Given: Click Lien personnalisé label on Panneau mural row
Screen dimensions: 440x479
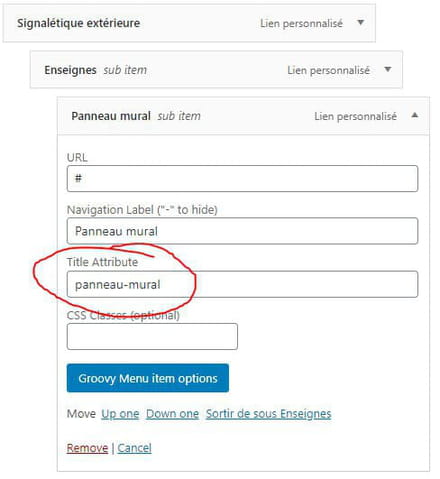Looking at the screenshot, I should (355, 116).
